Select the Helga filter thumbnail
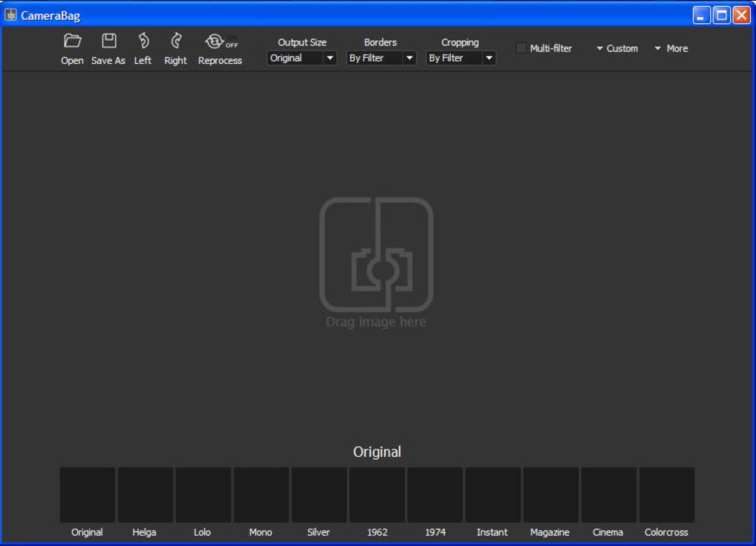This screenshot has height=546, width=756. click(145, 495)
